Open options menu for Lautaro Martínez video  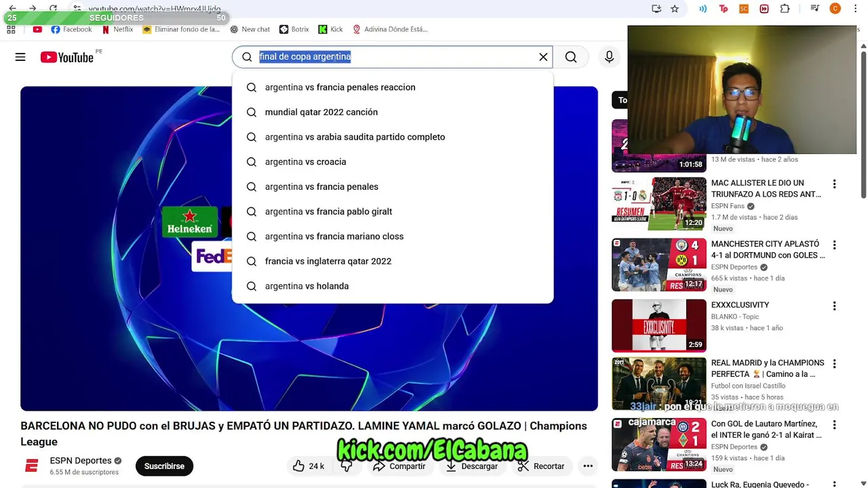[835, 426]
